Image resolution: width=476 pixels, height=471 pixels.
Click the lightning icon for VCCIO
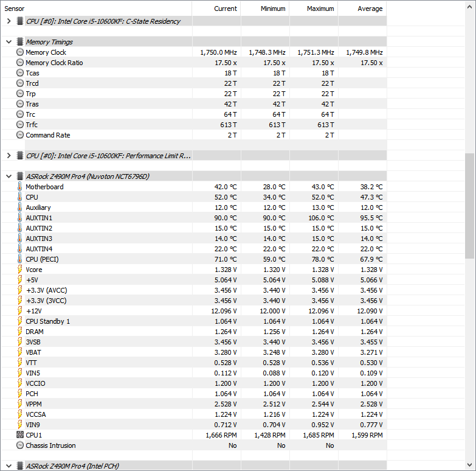tap(19, 383)
